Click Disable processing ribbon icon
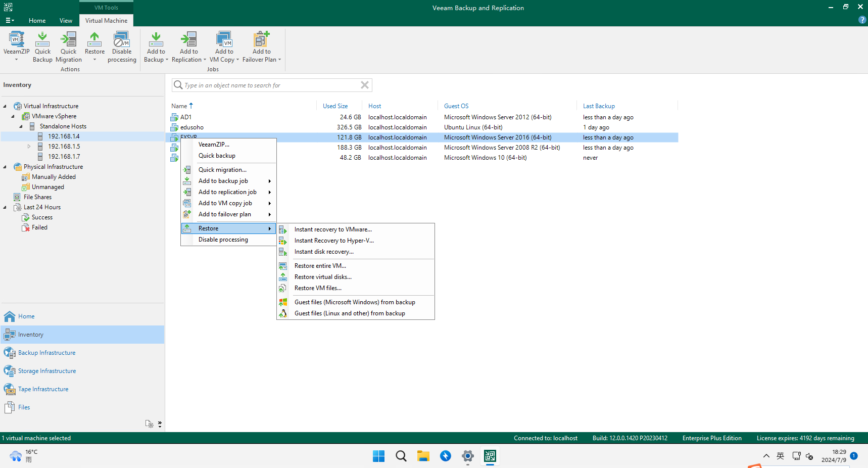This screenshot has height=468, width=868. click(x=122, y=39)
